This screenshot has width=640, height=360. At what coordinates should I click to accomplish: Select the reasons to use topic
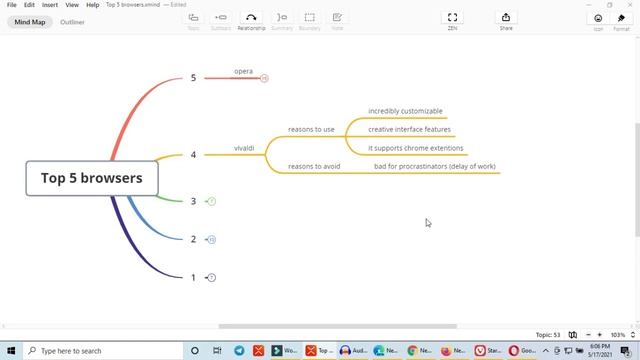tap(311, 129)
